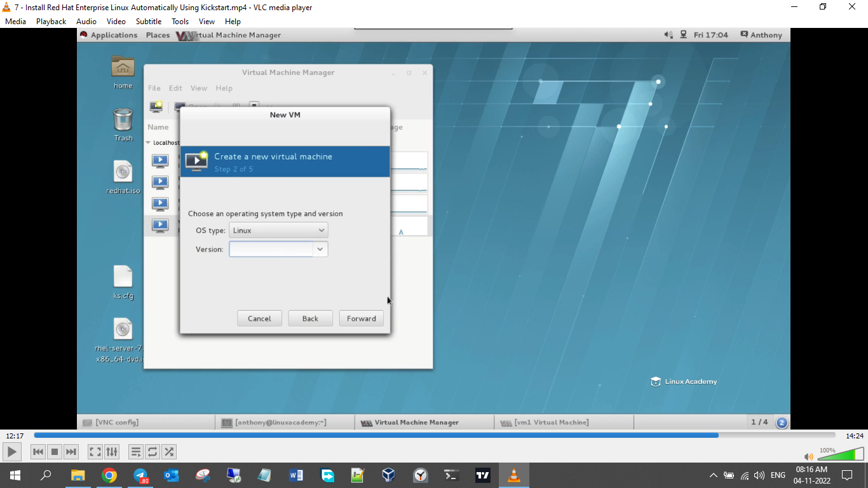Click the Cancel button in New VM
This screenshot has width=868, height=488.
pos(259,318)
